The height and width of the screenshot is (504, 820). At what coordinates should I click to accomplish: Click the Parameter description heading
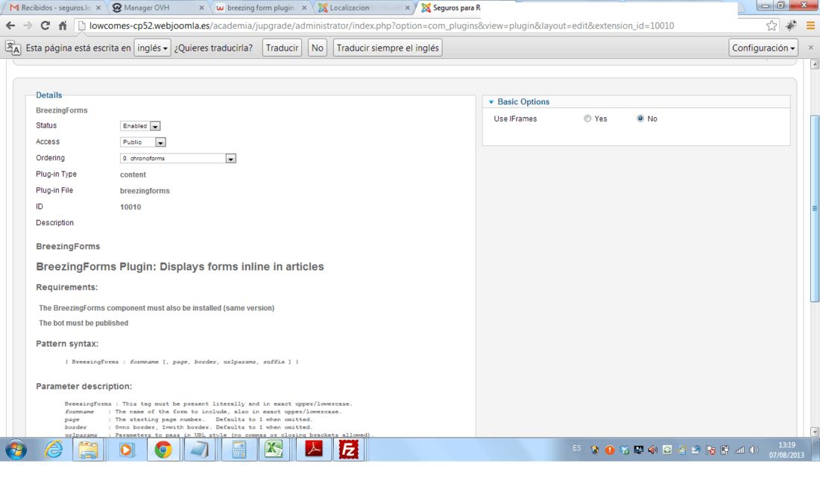pyautogui.click(x=83, y=386)
